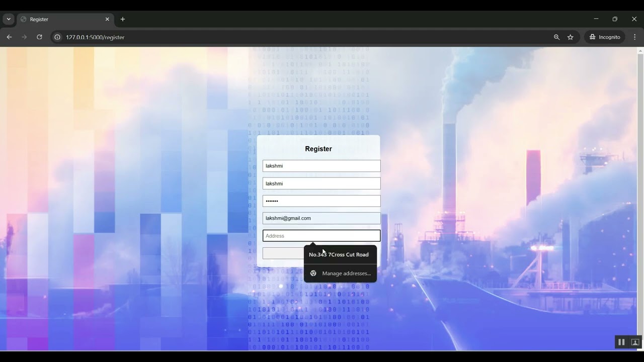
Task: Click the Chrome icon beside Manage addresses
Action: click(313, 274)
